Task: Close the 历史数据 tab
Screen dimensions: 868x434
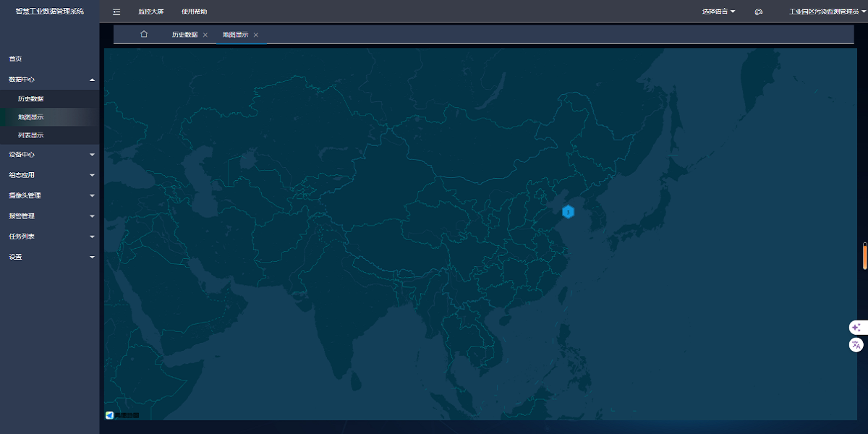Action: coord(205,35)
